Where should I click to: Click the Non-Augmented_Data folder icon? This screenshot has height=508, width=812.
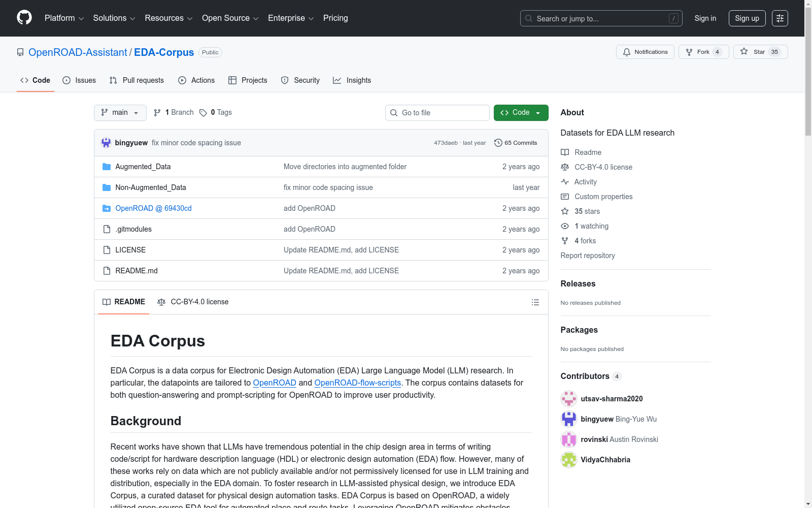point(107,187)
